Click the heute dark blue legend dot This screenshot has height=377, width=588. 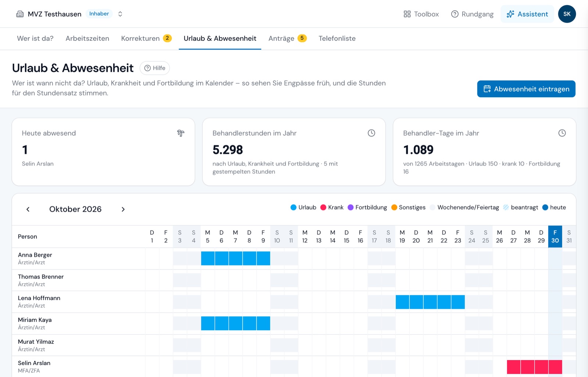pos(545,207)
